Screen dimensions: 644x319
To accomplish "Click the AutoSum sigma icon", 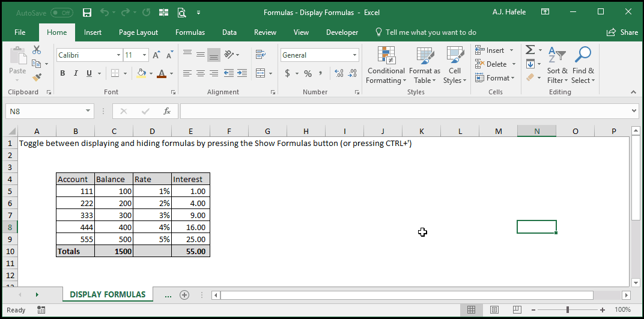I will pos(530,50).
